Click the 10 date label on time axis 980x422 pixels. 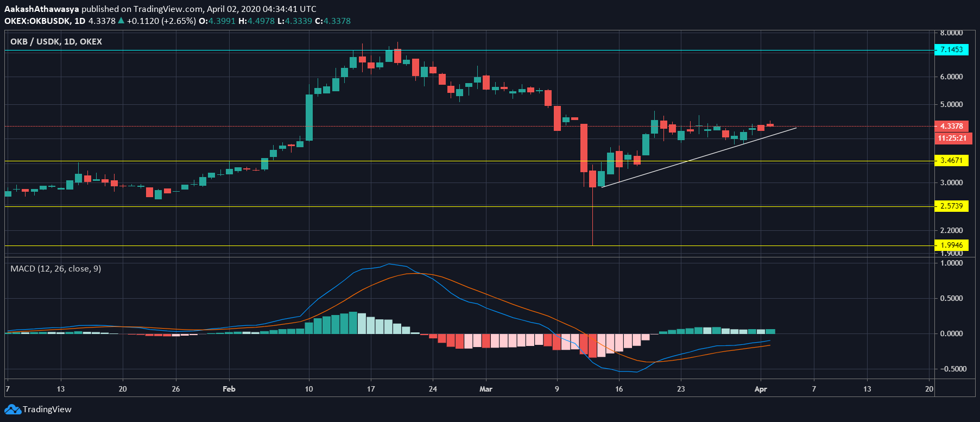point(309,389)
